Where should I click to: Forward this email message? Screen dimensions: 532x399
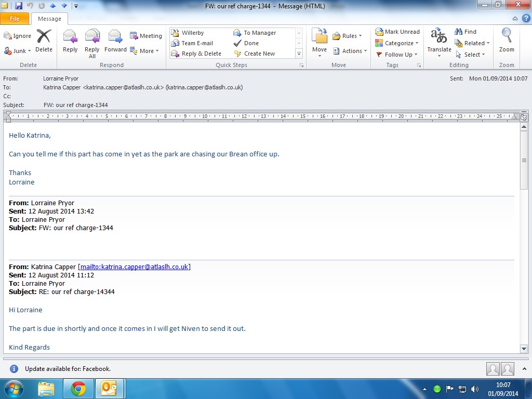115,41
